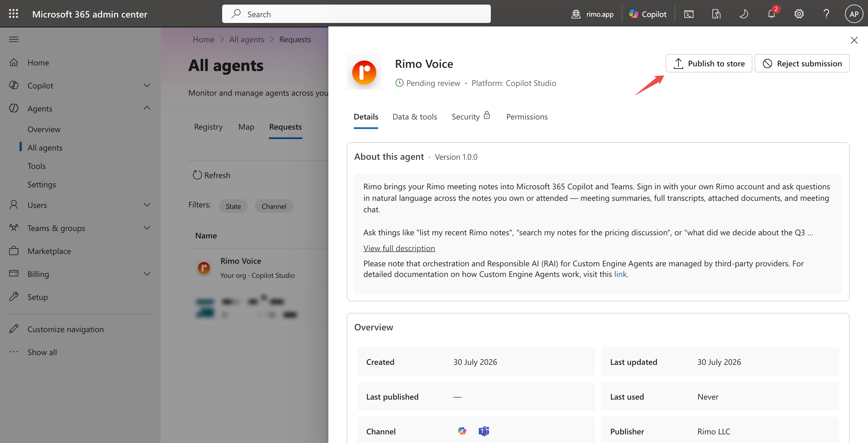
Task: Toggle the navigation menu hamburger icon
Action: 14,39
